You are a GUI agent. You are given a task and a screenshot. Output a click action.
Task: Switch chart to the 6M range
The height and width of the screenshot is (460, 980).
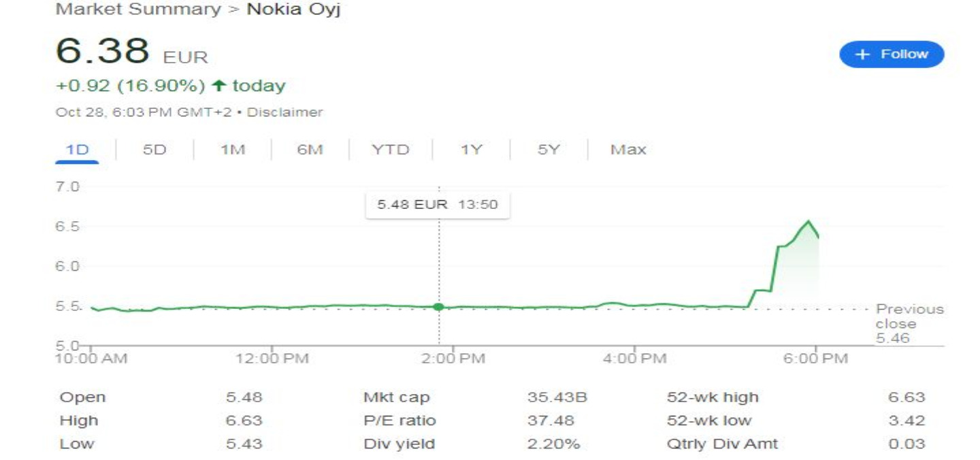(x=310, y=150)
